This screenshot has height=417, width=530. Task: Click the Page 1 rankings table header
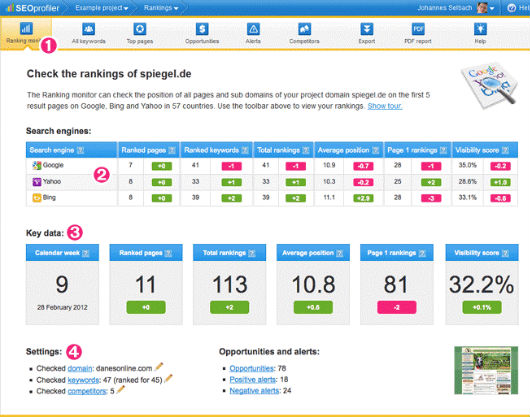(x=417, y=150)
